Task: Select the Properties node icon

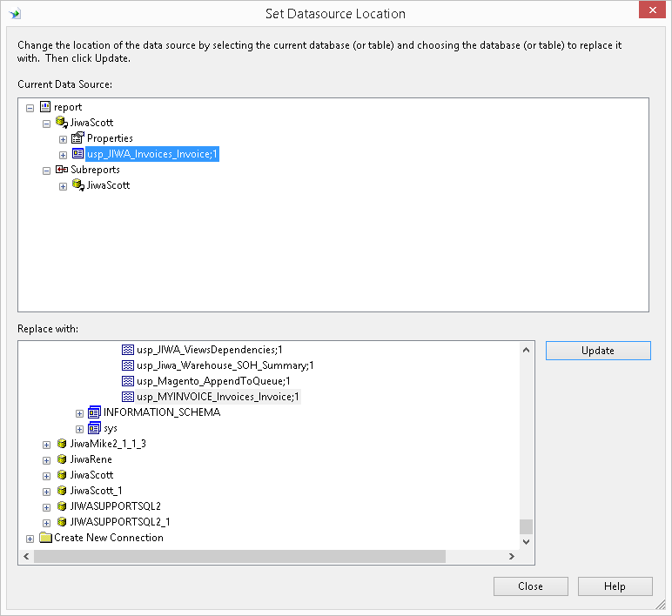Action: [77, 138]
